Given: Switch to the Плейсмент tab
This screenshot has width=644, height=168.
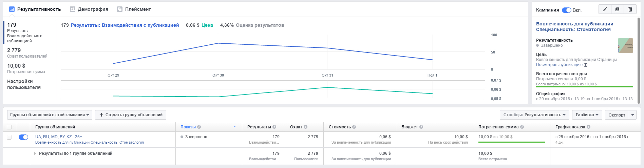Looking at the screenshot, I should [x=134, y=9].
